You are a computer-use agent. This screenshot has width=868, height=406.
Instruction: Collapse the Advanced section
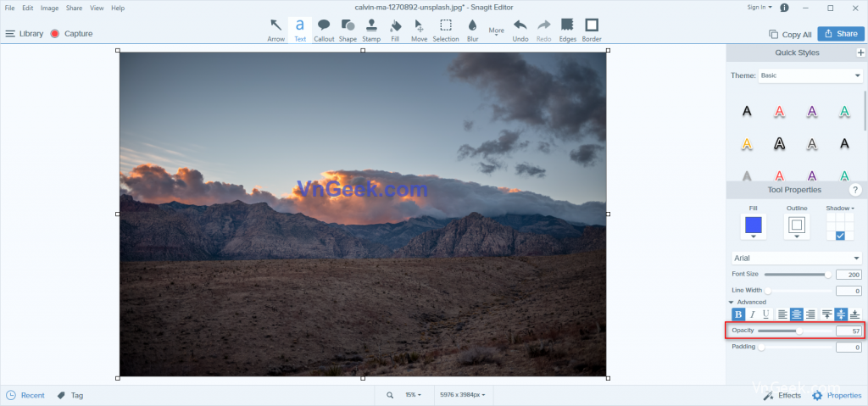pyautogui.click(x=748, y=302)
